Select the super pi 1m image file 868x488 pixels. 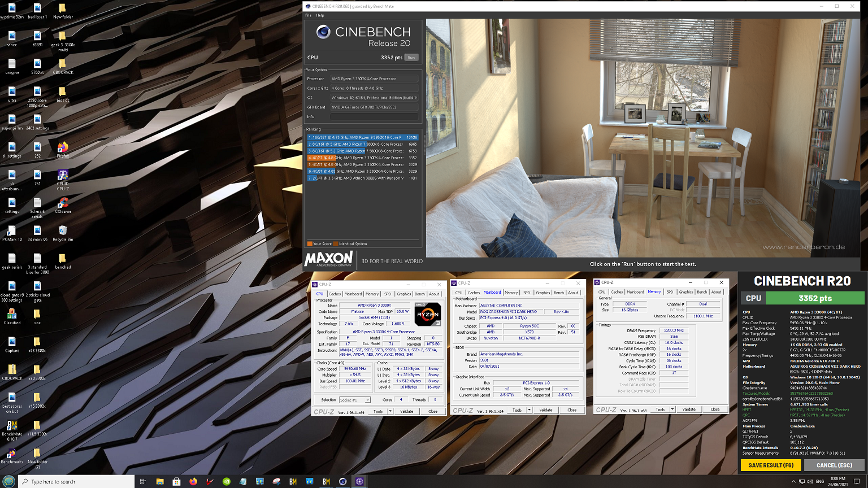12,122
